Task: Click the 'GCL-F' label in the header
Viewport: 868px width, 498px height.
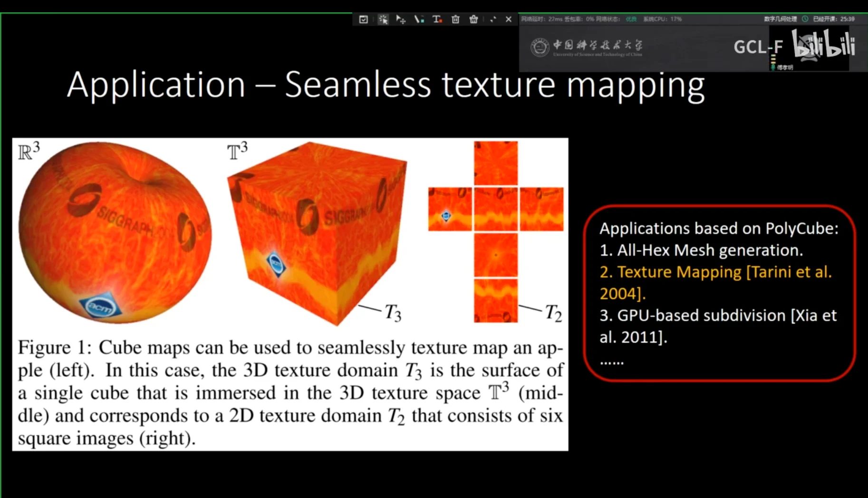Action: 758,47
